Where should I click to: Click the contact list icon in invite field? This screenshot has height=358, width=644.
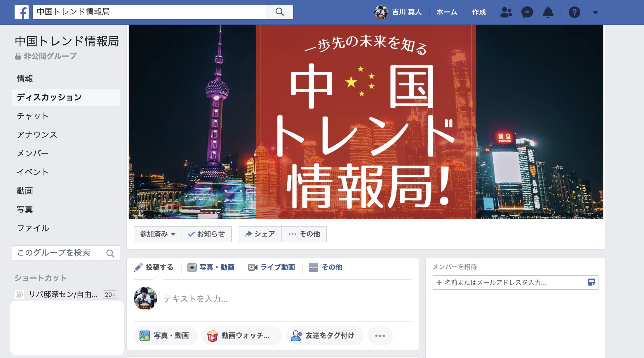point(591,282)
